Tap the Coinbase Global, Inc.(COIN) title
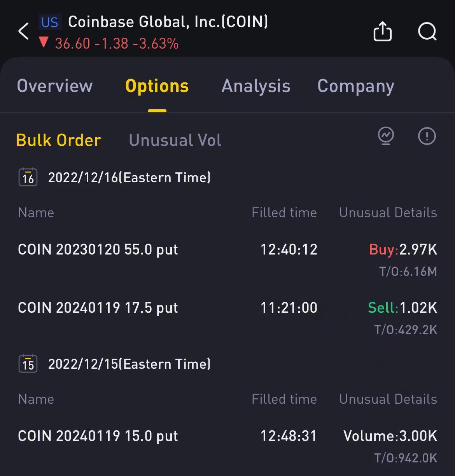 tap(168, 22)
